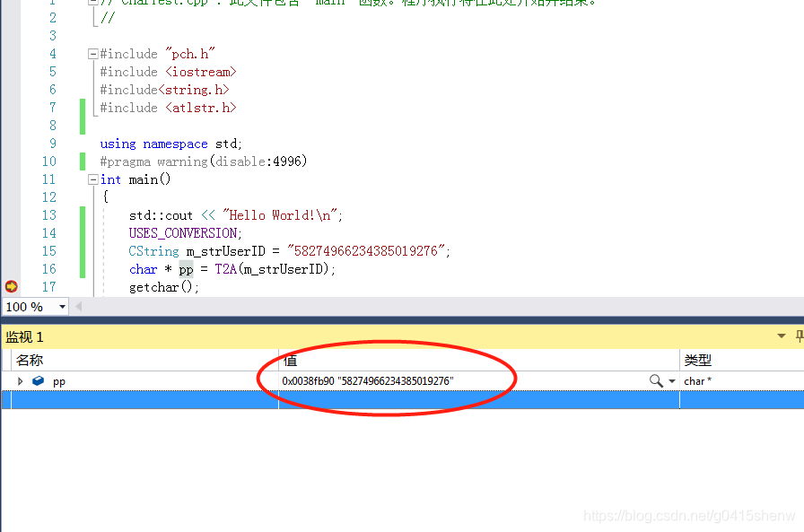Click the empty watch row to add a variable
Screen dimensions: 804x532
point(135,398)
